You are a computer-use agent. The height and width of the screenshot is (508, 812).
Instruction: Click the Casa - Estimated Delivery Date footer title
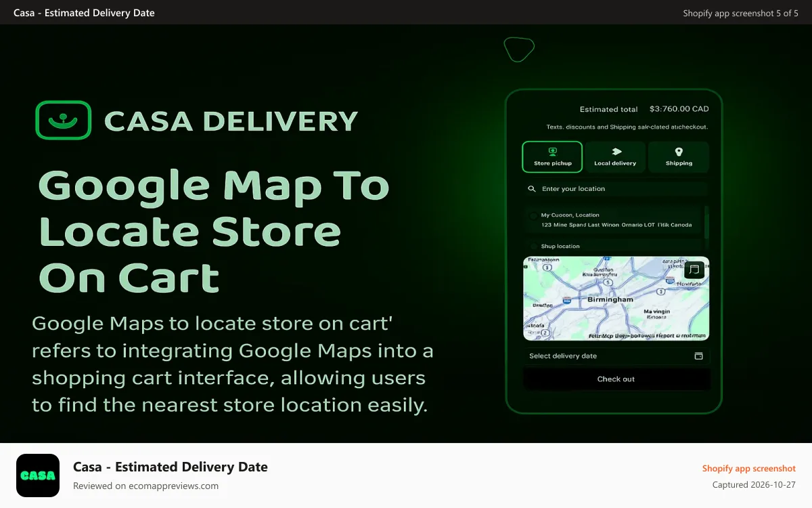tap(171, 467)
